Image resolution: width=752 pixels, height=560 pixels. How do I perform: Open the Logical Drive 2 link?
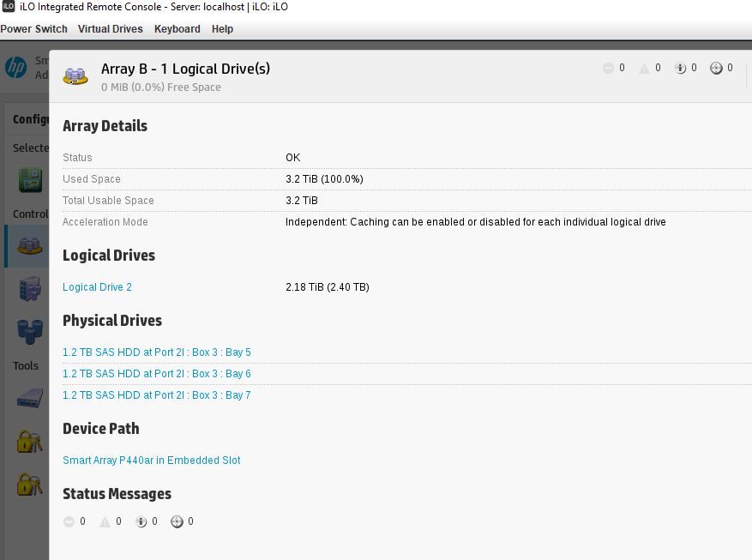coord(97,286)
